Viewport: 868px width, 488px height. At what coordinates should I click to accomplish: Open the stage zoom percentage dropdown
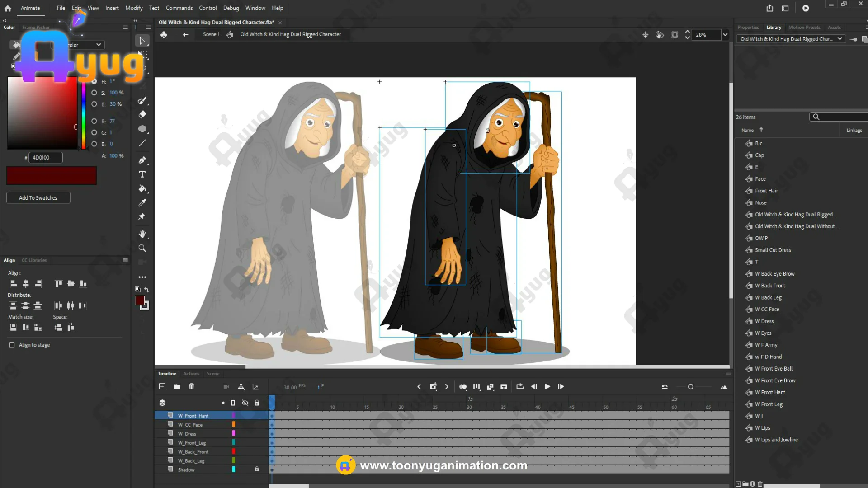[725, 35]
